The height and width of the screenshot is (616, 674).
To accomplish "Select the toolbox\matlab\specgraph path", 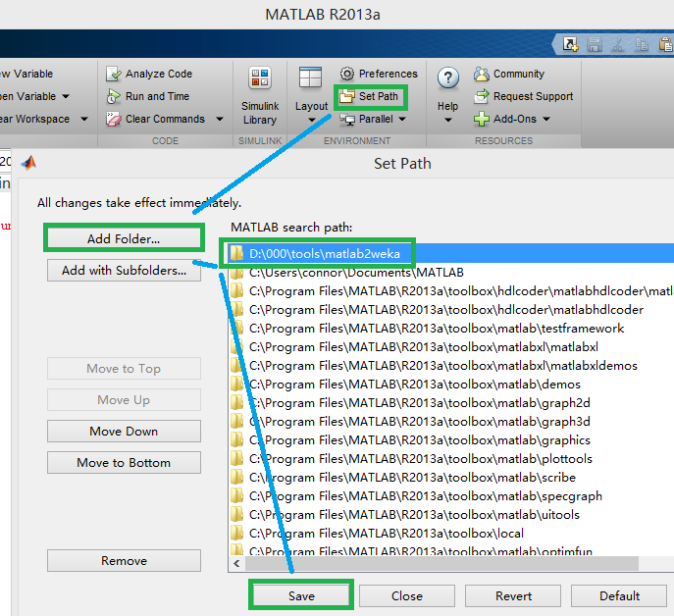I will [451, 496].
